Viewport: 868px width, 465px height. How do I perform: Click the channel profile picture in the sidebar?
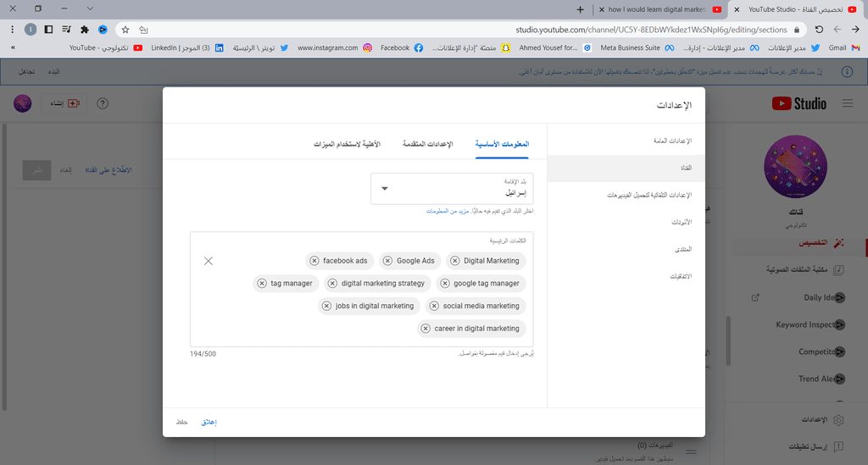tap(795, 166)
